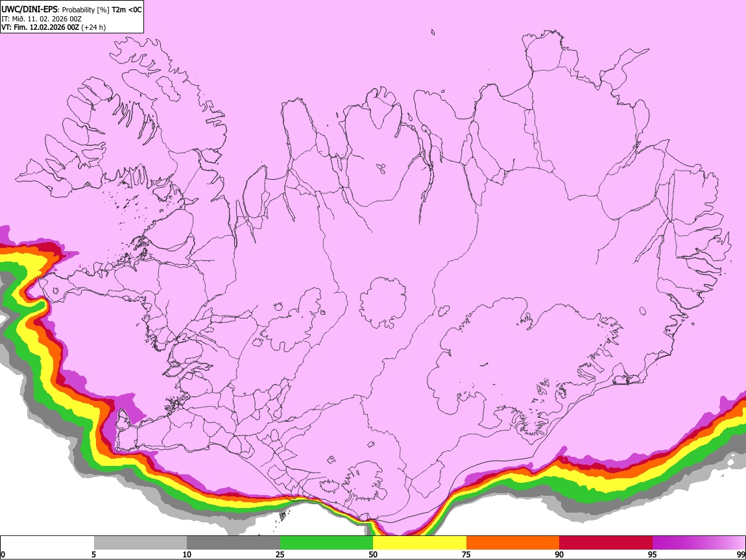Click the legend value '50'
Image resolution: width=746 pixels, height=560 pixels.
pyautogui.click(x=373, y=554)
